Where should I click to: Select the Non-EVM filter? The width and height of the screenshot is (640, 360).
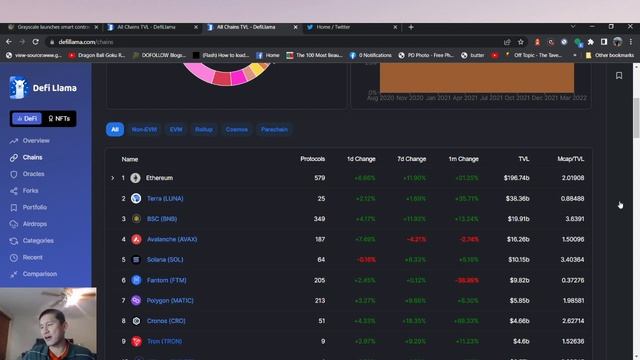point(144,129)
